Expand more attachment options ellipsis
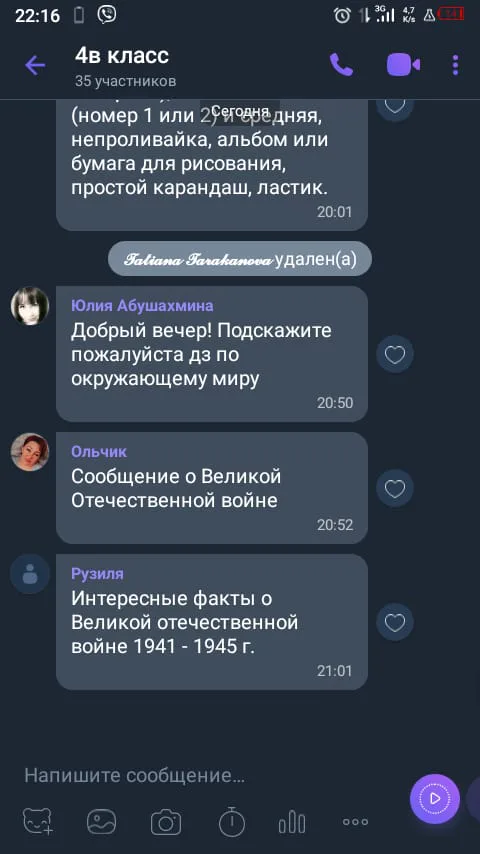 tap(355, 822)
